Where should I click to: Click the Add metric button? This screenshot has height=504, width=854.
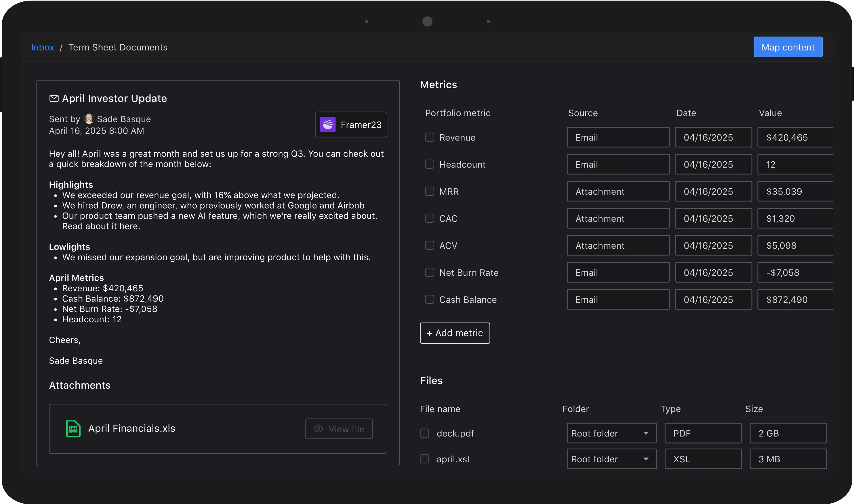tap(455, 333)
